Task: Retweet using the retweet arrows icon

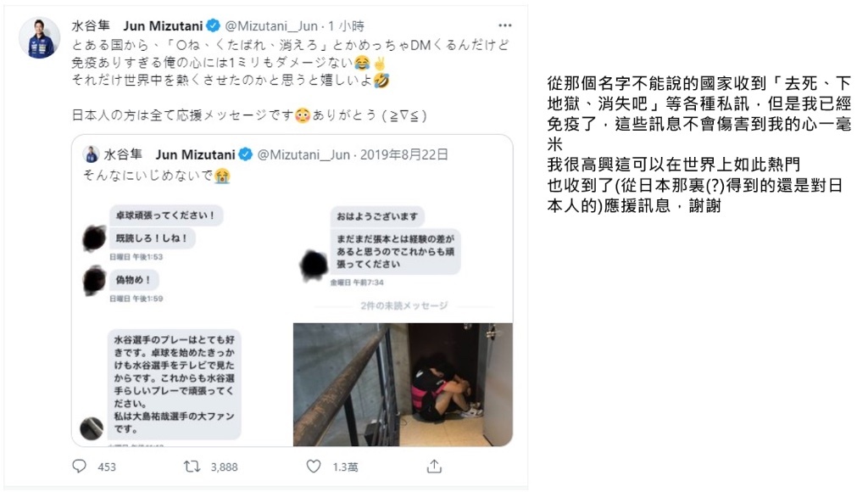Action: coord(192,467)
